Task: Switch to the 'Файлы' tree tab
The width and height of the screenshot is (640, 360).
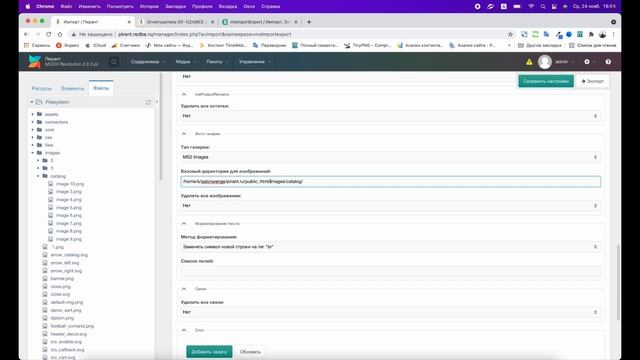Action: pyautogui.click(x=101, y=88)
